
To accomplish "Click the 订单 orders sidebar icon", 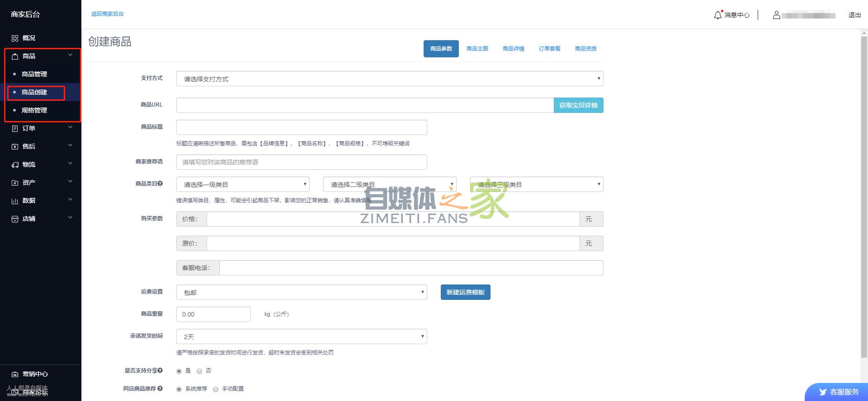I will click(x=15, y=129).
